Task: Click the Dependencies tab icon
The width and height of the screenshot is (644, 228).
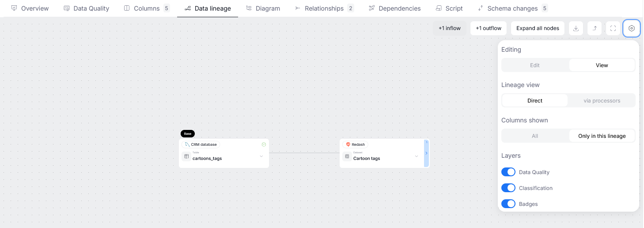Action: tap(372, 8)
